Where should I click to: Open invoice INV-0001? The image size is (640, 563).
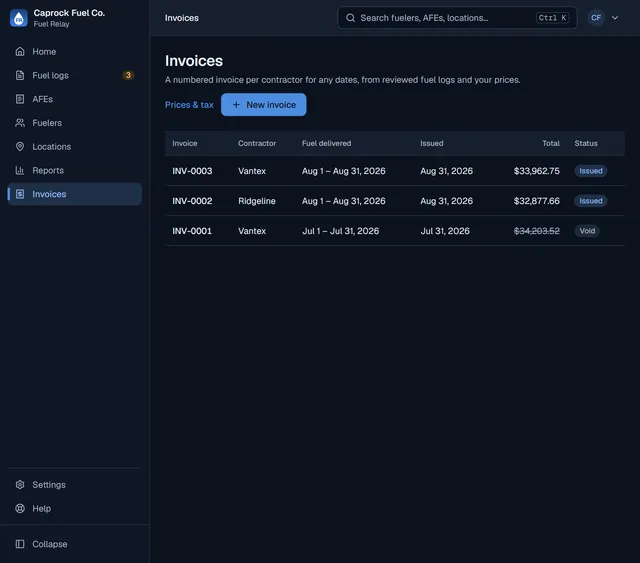[x=192, y=231]
